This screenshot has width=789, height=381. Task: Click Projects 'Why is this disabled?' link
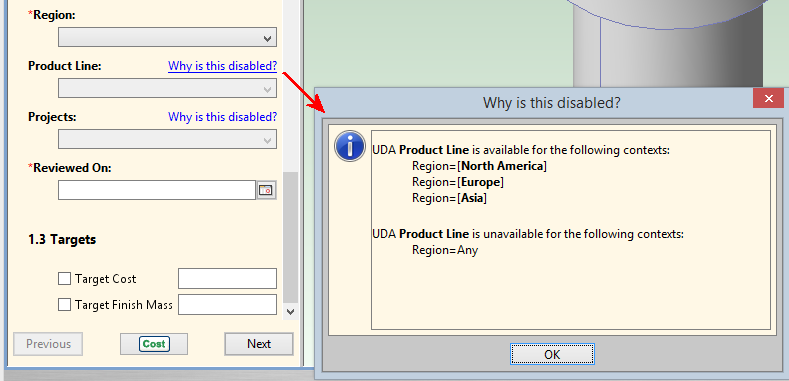(x=222, y=117)
